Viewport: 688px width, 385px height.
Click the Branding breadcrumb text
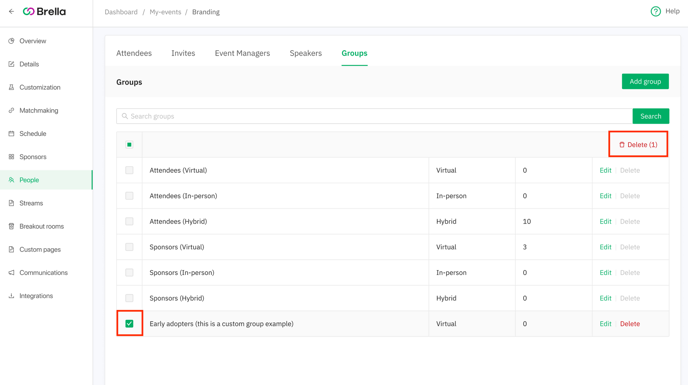(206, 12)
